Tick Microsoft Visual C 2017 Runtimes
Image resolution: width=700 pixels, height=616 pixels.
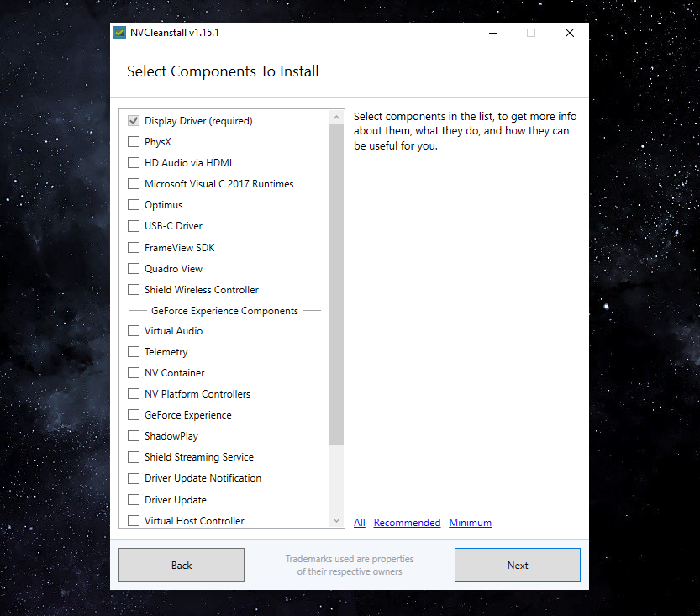coord(134,184)
